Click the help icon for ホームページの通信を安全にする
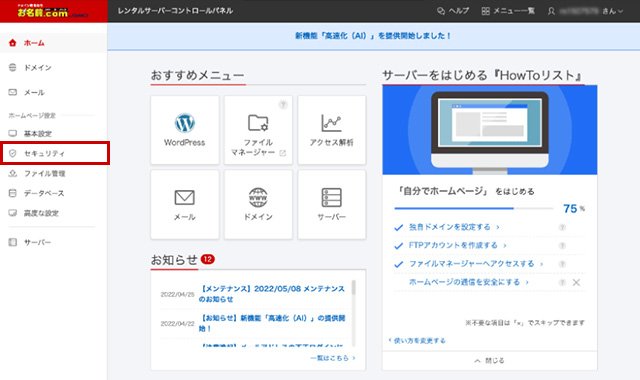The height and width of the screenshot is (380, 640). [x=562, y=282]
